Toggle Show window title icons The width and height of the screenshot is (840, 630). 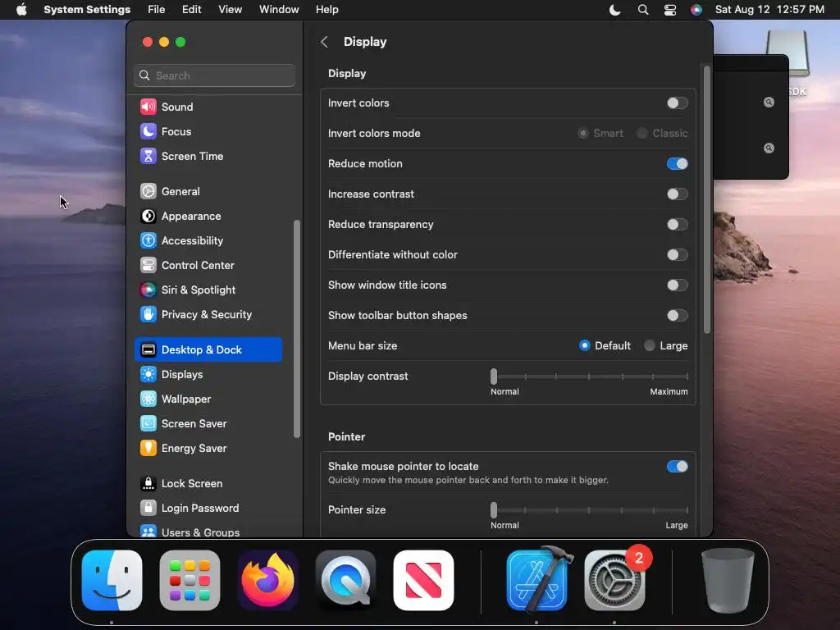pos(677,285)
